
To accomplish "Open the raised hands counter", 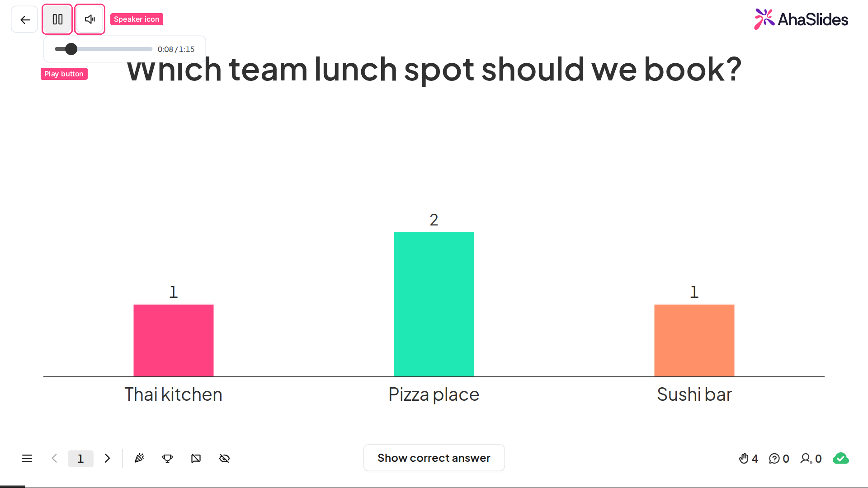I will coord(748,459).
